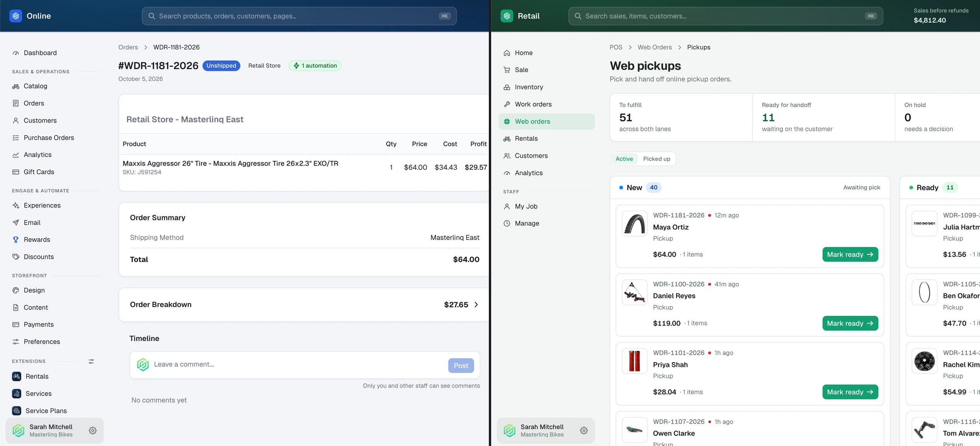Click settings gear beside Sarah Mitchell in Online
980x446 pixels.
coord(93,431)
